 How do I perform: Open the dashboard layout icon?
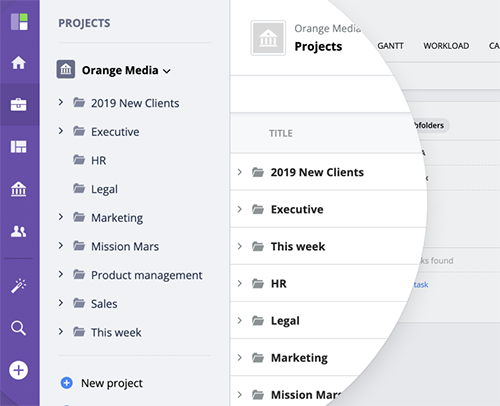(19, 147)
